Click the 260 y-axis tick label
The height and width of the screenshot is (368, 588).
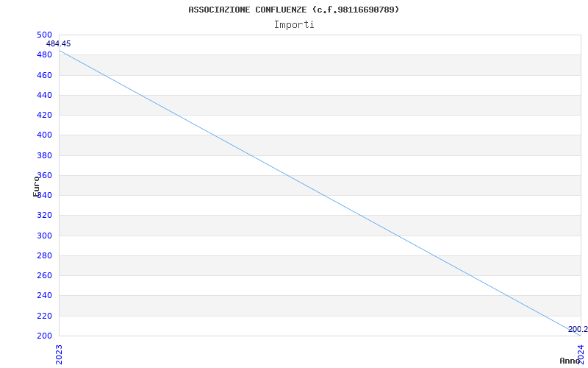point(44,275)
